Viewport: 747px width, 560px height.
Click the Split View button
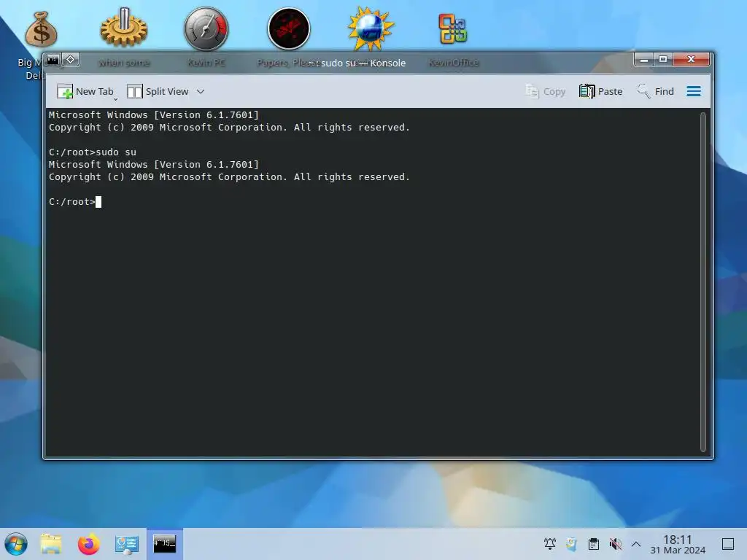(x=158, y=91)
